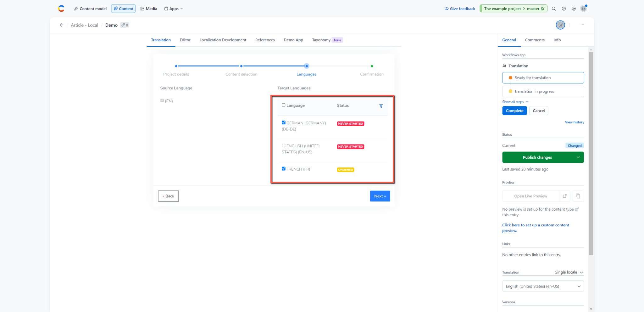Screen dimensions: 644x312
Task: Click the open-in-new-tab preview icon
Action: (x=565, y=196)
